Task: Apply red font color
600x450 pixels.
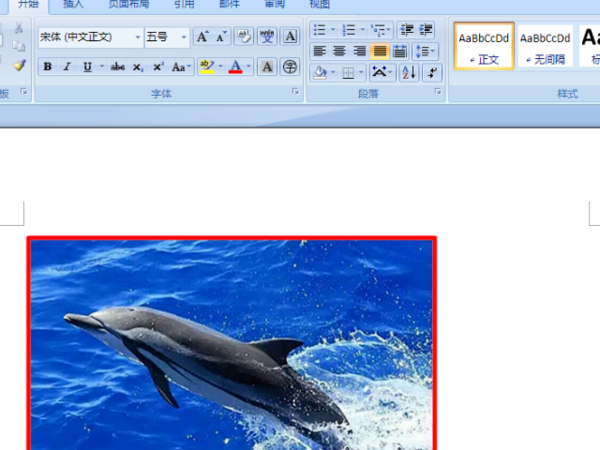Action: pos(235,67)
